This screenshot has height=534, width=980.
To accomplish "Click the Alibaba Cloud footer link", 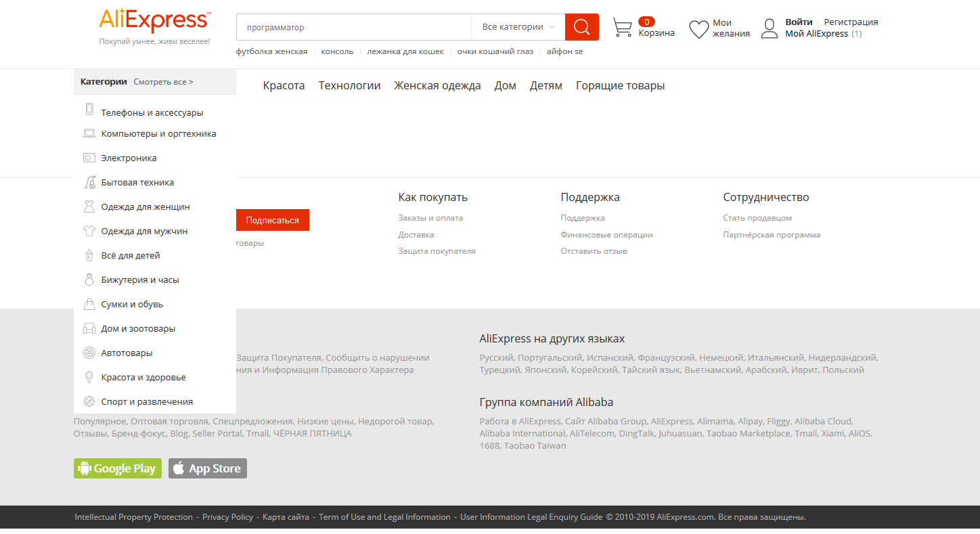I will point(823,421).
